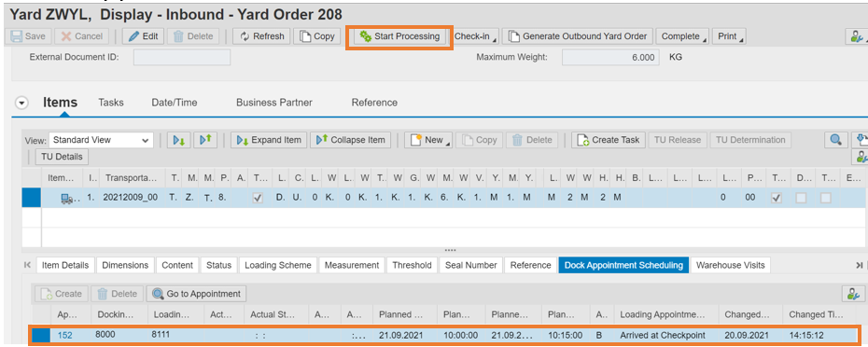Click the Save button in the top toolbar
Image resolution: width=868 pixels, height=347 pixels.
coord(28,36)
